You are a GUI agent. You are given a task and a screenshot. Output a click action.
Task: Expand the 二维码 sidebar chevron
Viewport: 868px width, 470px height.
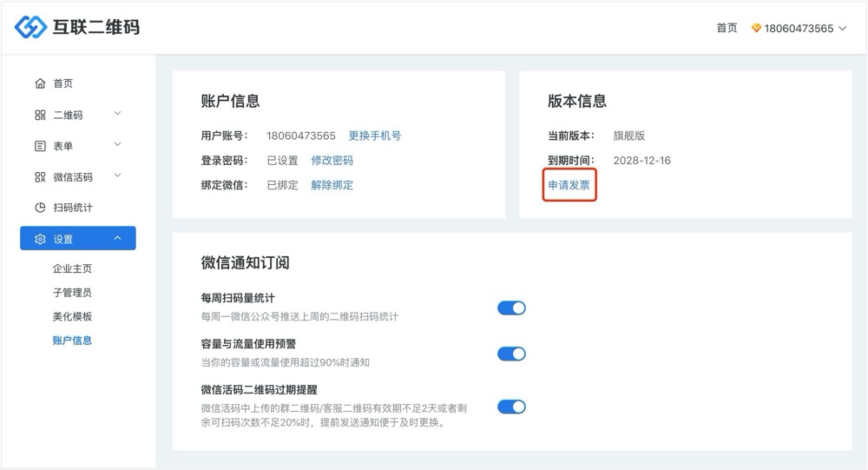(x=117, y=114)
